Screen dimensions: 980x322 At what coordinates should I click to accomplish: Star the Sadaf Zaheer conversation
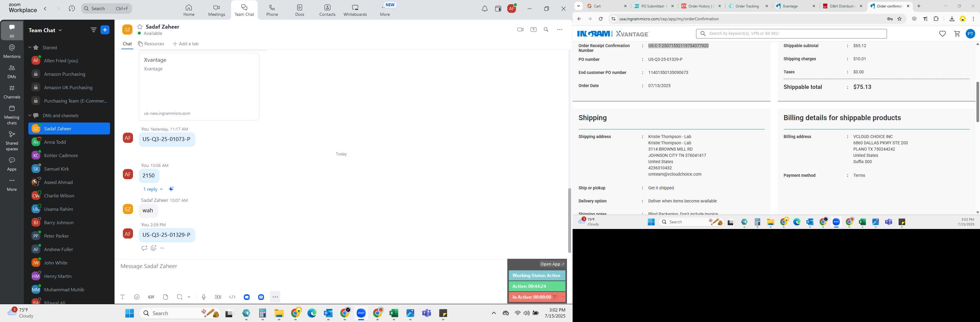[140, 27]
